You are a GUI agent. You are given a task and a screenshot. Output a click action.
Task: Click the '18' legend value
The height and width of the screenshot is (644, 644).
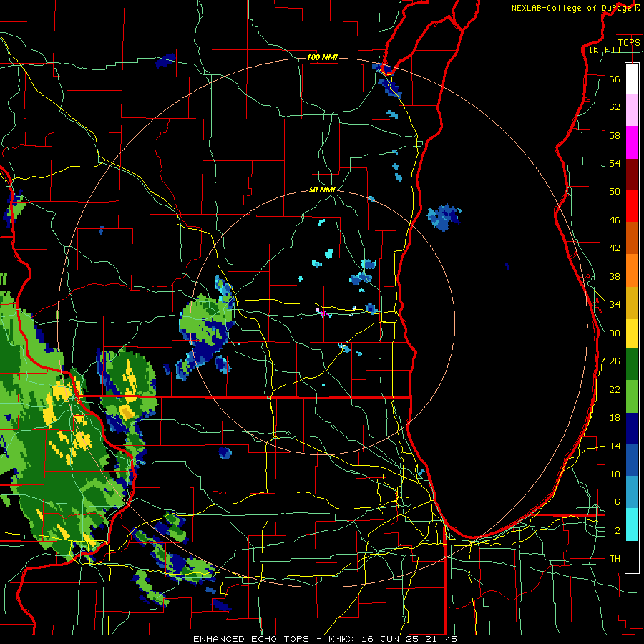tap(615, 418)
